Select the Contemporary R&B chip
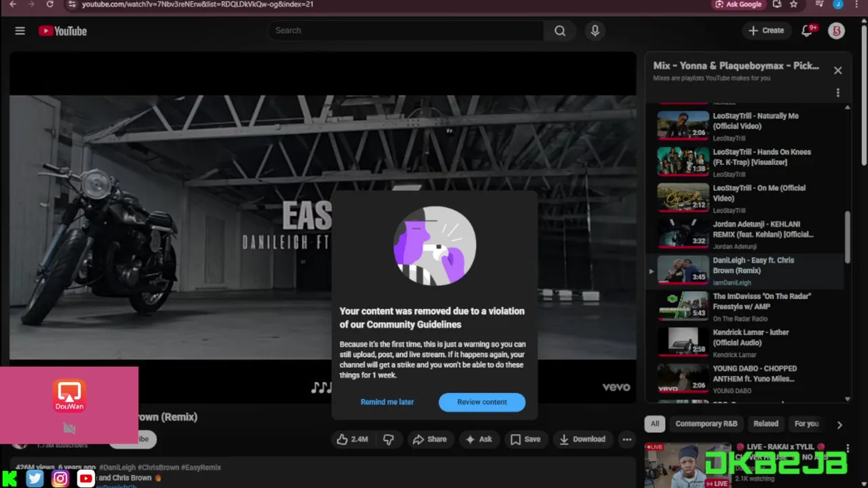Screen dimensions: 868x488 click(x=706, y=424)
